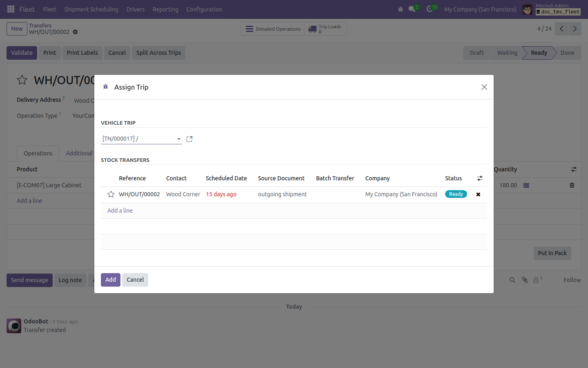The image size is (588, 368).
Task: Open external link for trip TN/000017
Action: (189, 139)
